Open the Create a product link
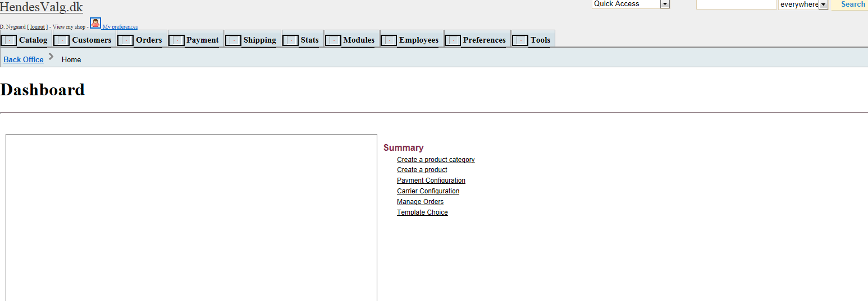The height and width of the screenshot is (301, 868). coord(422,170)
